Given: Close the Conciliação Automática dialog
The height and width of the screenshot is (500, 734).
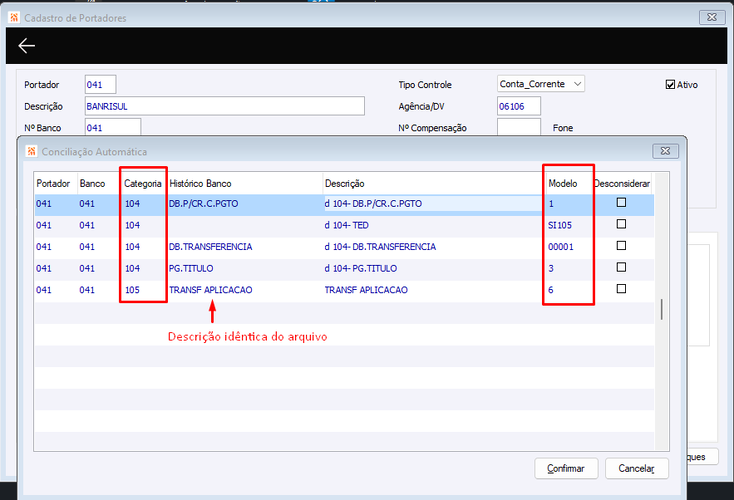Looking at the screenshot, I should (665, 151).
